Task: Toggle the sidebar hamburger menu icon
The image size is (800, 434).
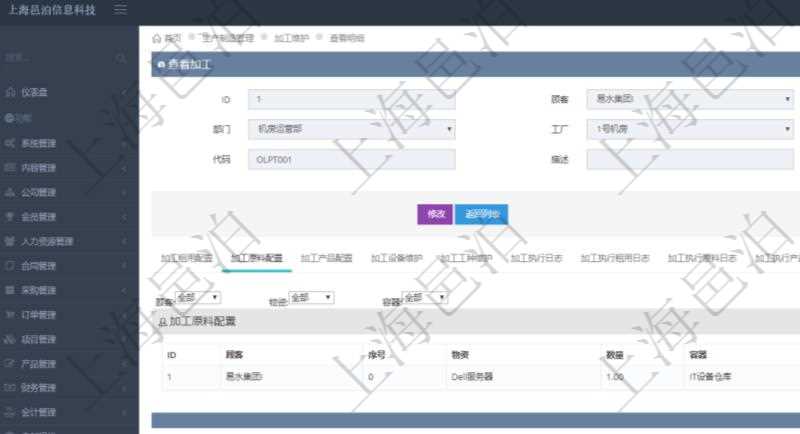Action: click(121, 10)
